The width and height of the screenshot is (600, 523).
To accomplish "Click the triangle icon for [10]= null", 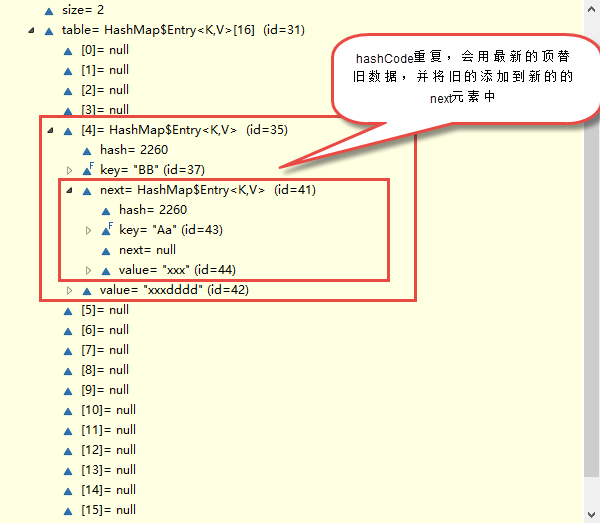I will click(68, 411).
